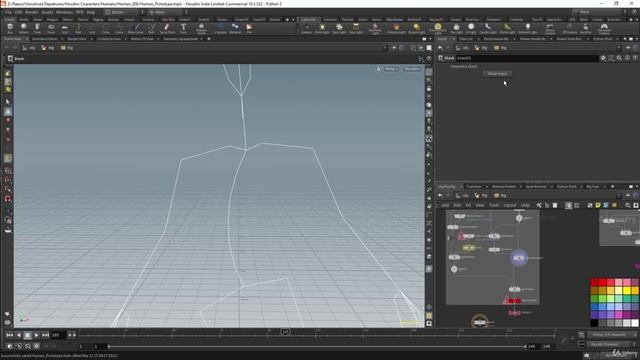Open the File menu

coord(9,12)
